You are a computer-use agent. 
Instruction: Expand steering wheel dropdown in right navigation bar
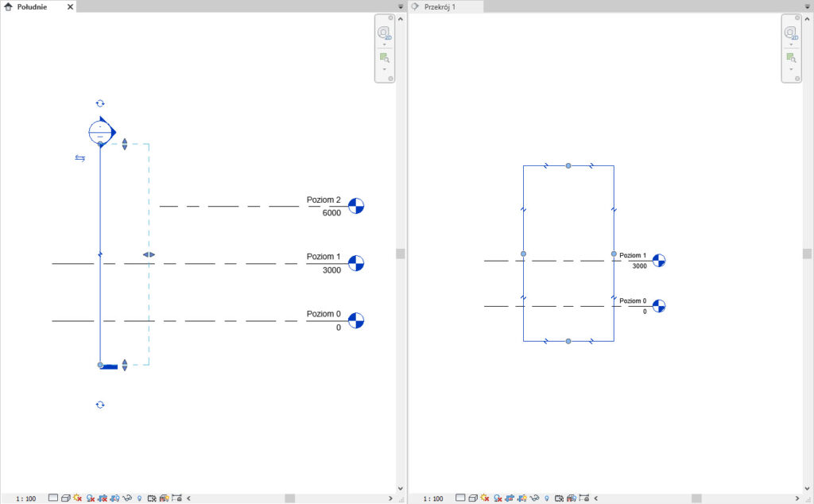[x=791, y=45]
